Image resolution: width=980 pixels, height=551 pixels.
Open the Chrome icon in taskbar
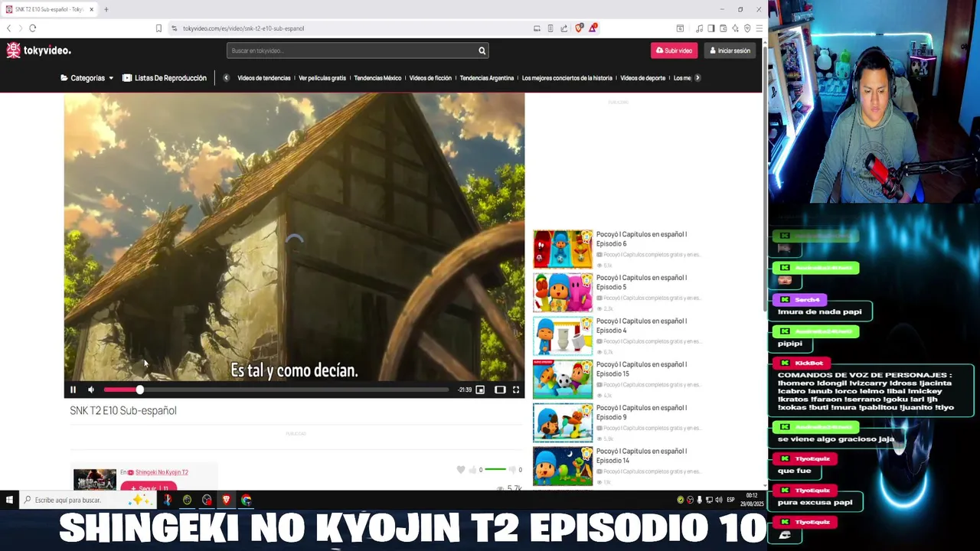tap(247, 500)
